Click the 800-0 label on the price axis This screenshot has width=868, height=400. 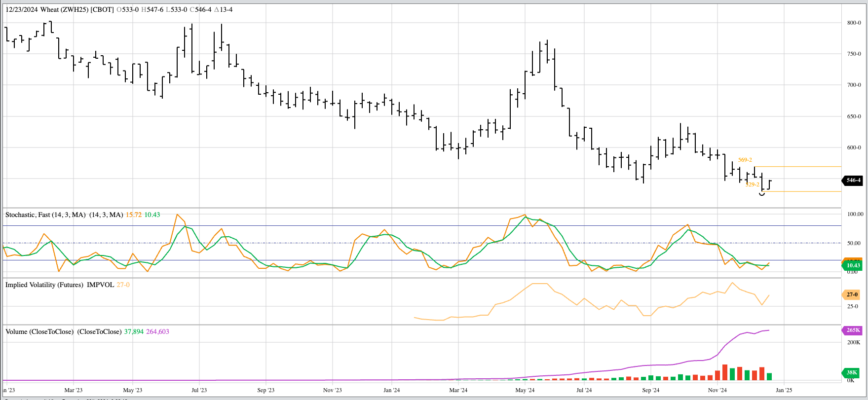pyautogui.click(x=854, y=23)
